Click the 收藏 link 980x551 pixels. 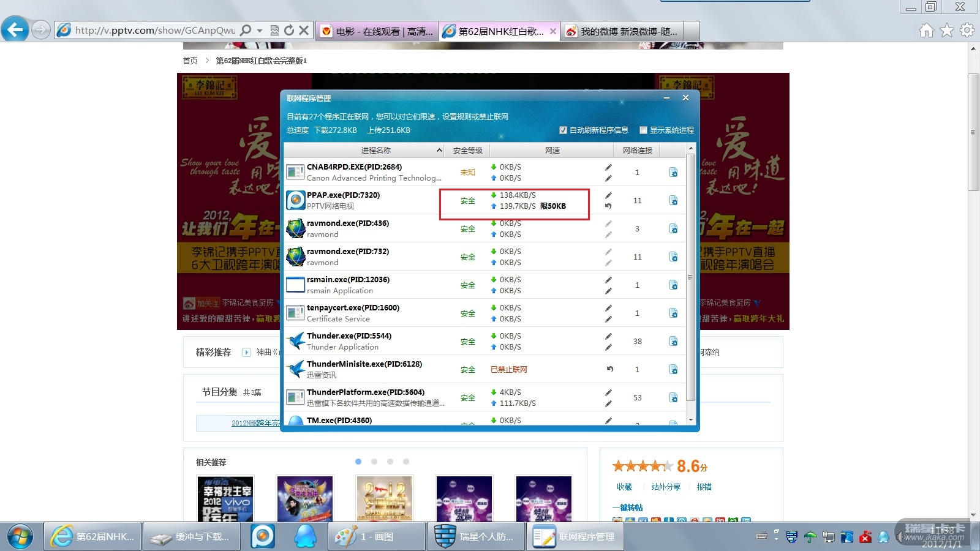[x=624, y=487]
